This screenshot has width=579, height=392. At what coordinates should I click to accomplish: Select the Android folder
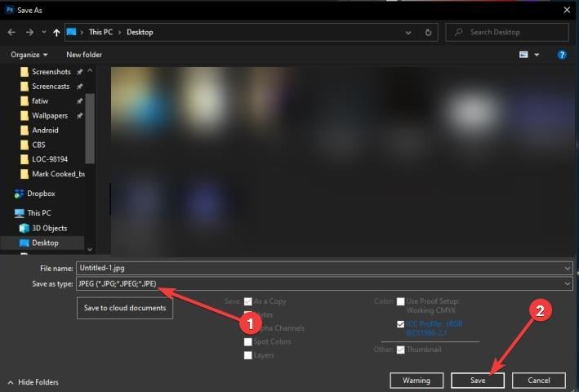pyautogui.click(x=45, y=130)
